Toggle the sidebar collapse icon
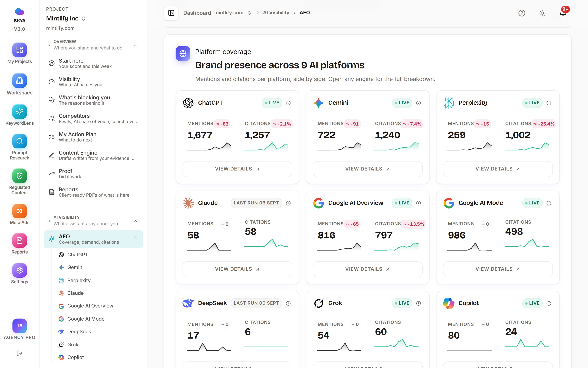The width and height of the screenshot is (588, 368). 171,13
